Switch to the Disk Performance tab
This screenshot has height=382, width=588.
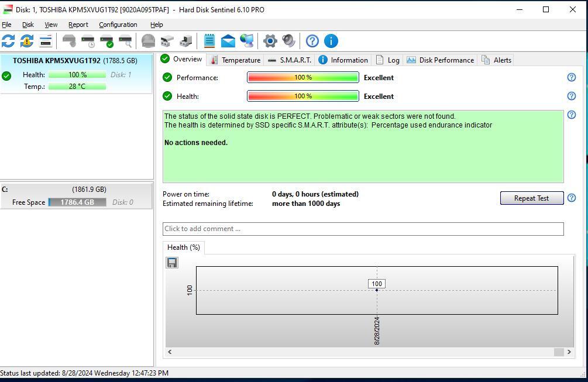440,60
